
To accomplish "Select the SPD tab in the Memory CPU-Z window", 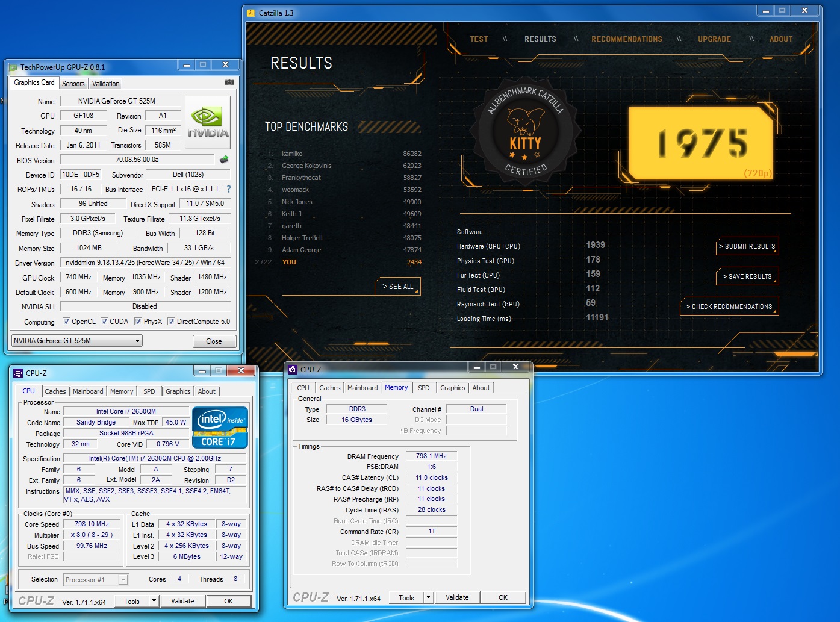I will point(424,388).
